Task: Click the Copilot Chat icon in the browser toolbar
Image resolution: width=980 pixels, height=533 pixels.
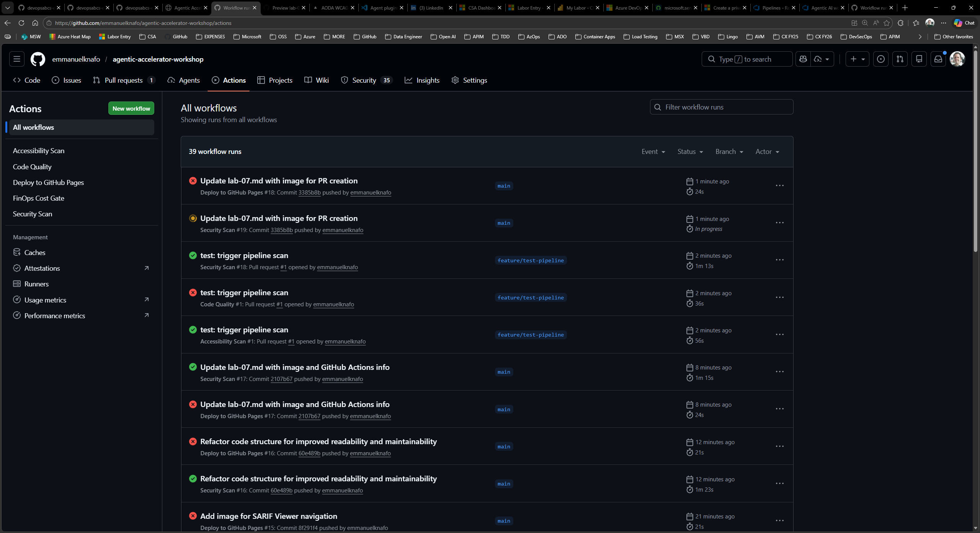Action: click(x=964, y=23)
